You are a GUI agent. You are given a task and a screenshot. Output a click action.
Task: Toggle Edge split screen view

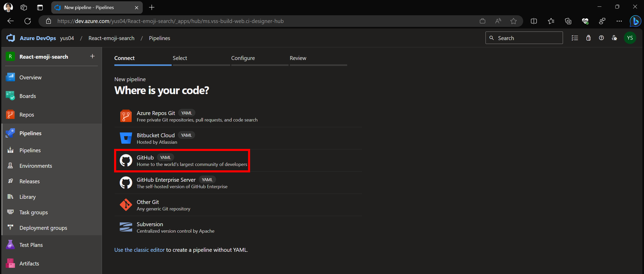(534, 21)
